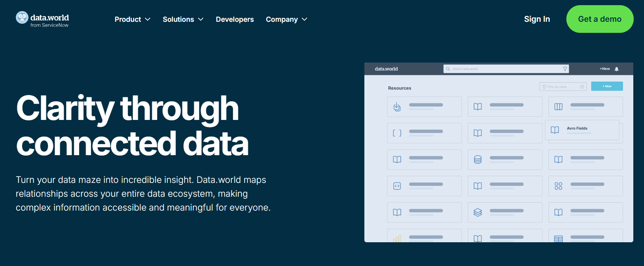Click the filter funnel icon in the mockup search bar
This screenshot has width=644, height=266.
click(x=565, y=69)
